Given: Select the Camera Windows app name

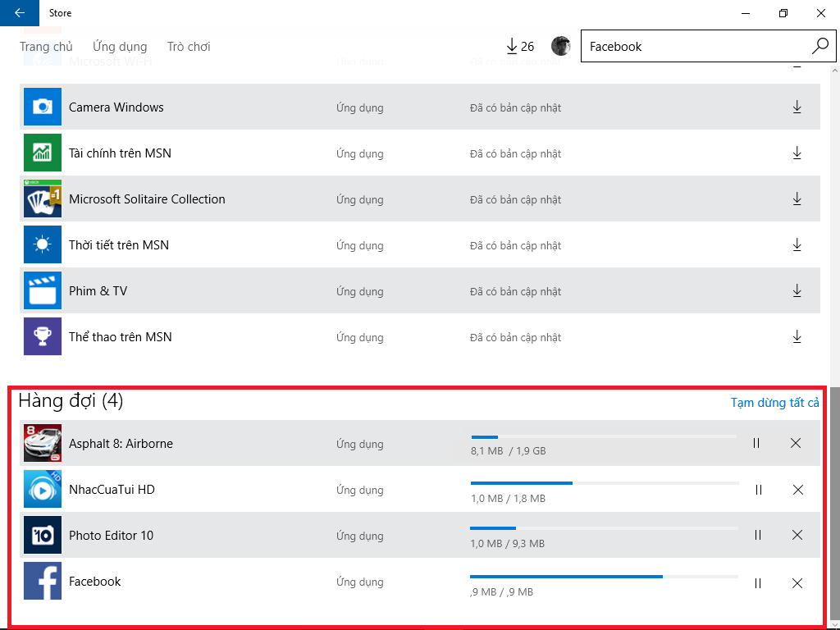Looking at the screenshot, I should 116,107.
